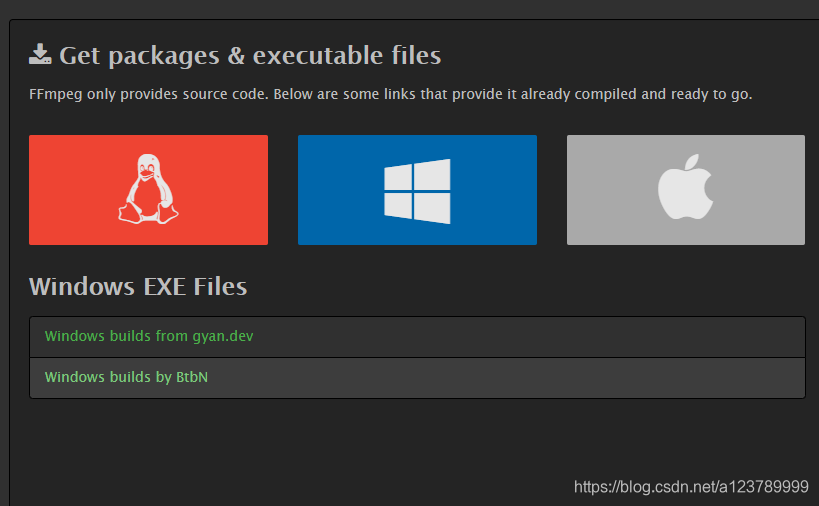The image size is (819, 506).
Task: Click the FFmpeg only provides source code sentence
Action: [x=391, y=95]
